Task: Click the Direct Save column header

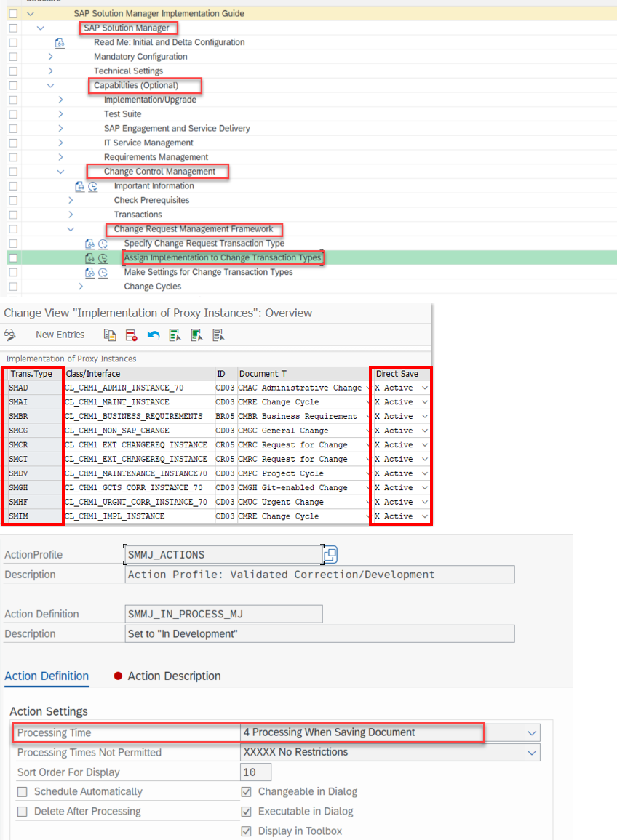Action: coord(402,374)
